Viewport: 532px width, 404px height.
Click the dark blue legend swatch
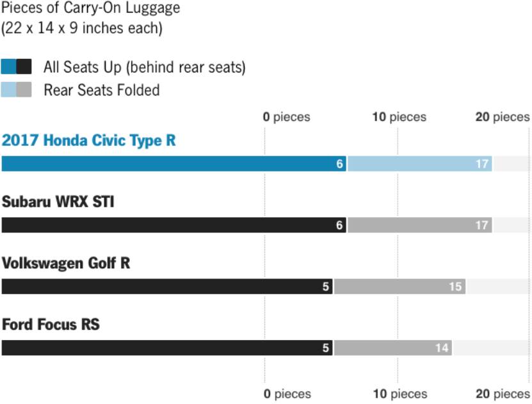click(x=8, y=67)
